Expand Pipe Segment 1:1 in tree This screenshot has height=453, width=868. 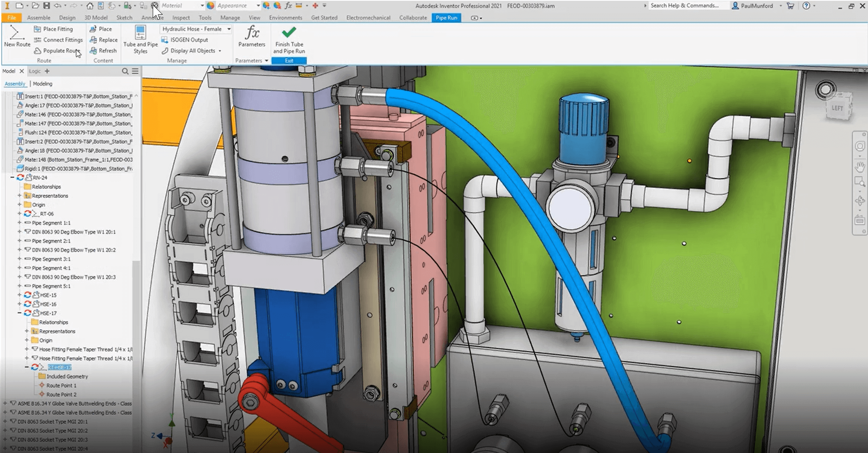[19, 223]
